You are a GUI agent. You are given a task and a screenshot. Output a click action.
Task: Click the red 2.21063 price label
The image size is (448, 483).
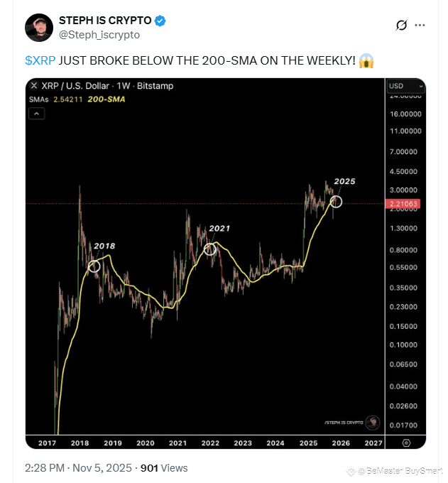click(x=403, y=204)
